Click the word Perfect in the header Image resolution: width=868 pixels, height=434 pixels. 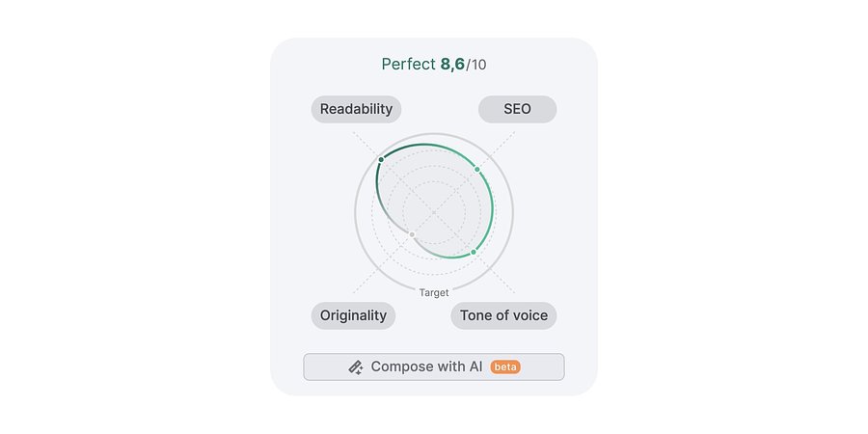click(409, 65)
